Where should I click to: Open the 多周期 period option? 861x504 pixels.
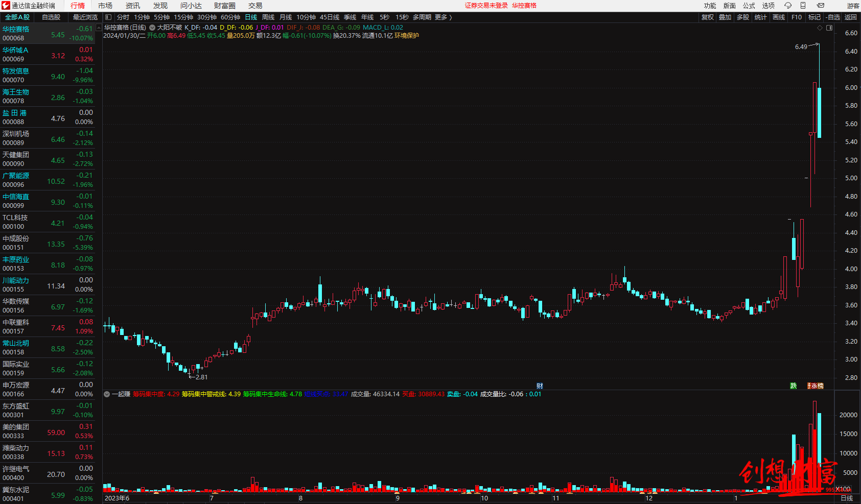pyautogui.click(x=422, y=17)
